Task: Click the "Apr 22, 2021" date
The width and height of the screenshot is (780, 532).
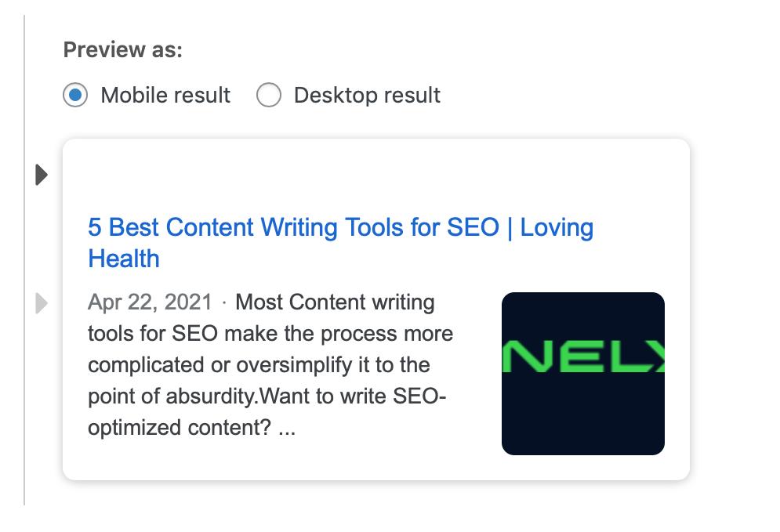Action: (x=150, y=302)
